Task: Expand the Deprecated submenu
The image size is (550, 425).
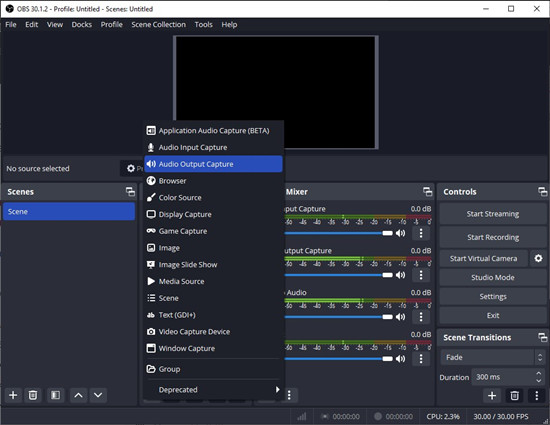Action: click(213, 390)
